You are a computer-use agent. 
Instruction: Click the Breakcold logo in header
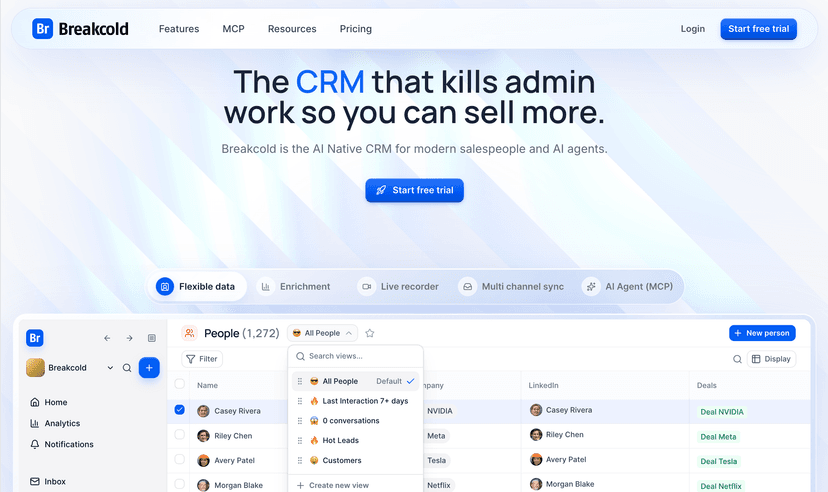pyautogui.click(x=80, y=29)
